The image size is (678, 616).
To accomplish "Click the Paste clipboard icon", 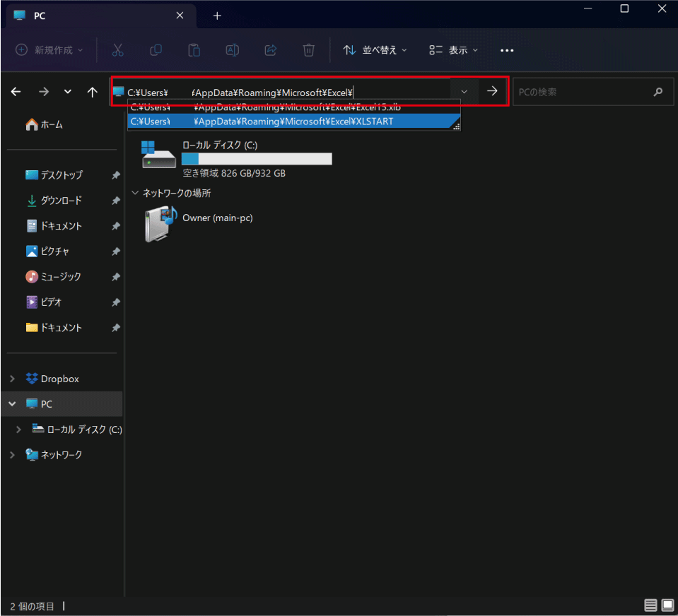I will point(194,50).
